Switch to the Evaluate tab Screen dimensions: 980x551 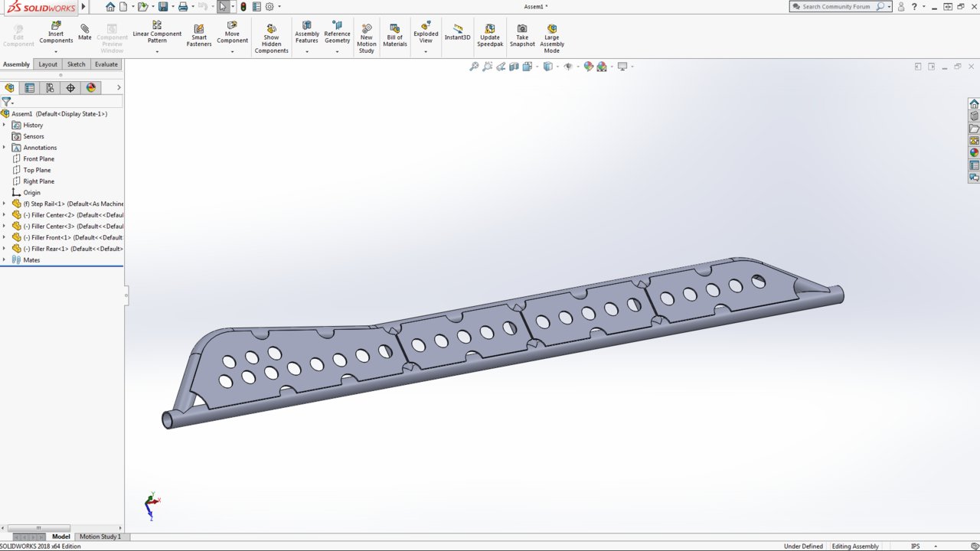[x=106, y=64]
